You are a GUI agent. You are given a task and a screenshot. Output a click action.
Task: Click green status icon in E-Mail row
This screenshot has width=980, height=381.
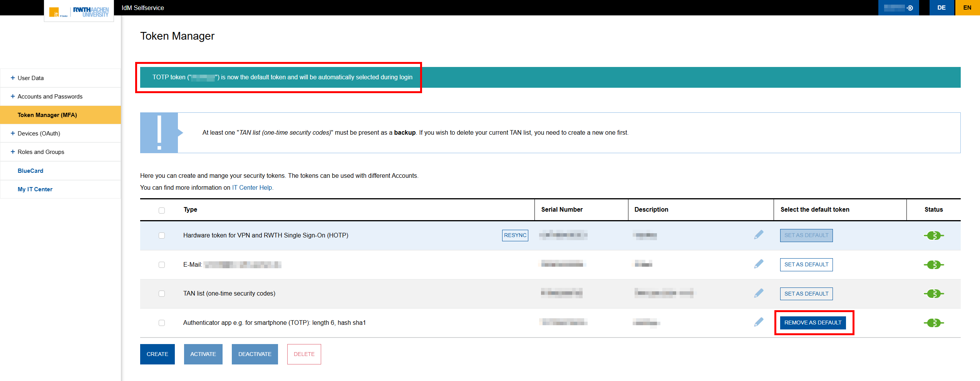tap(933, 265)
